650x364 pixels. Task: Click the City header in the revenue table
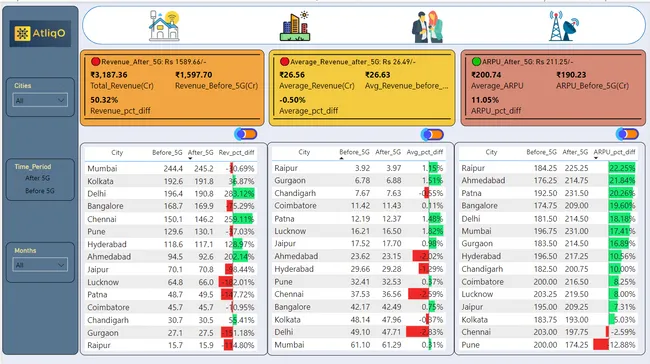tap(117, 153)
